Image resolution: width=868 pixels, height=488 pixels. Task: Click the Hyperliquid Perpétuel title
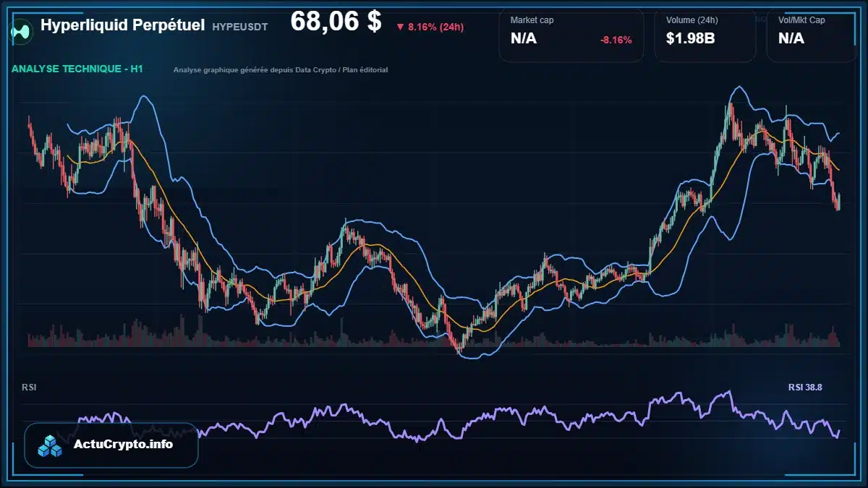pos(122,25)
